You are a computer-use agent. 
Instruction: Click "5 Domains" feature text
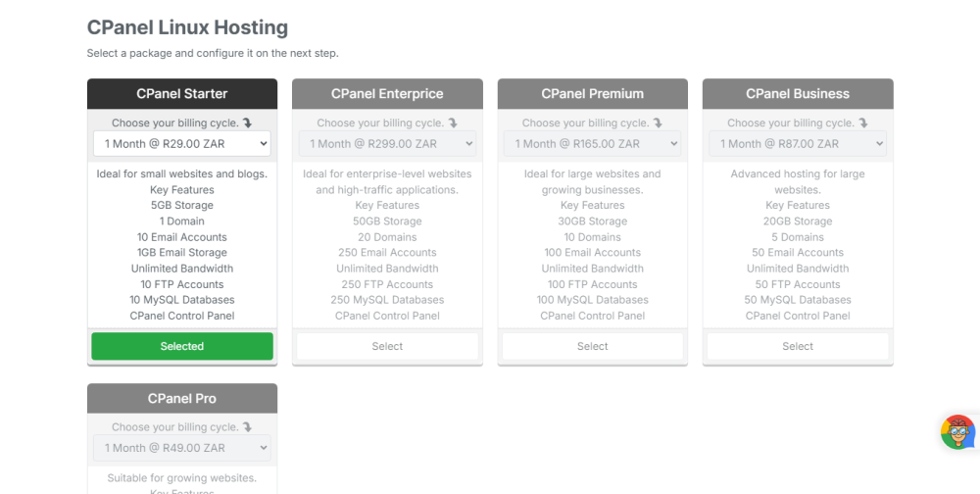click(x=798, y=237)
